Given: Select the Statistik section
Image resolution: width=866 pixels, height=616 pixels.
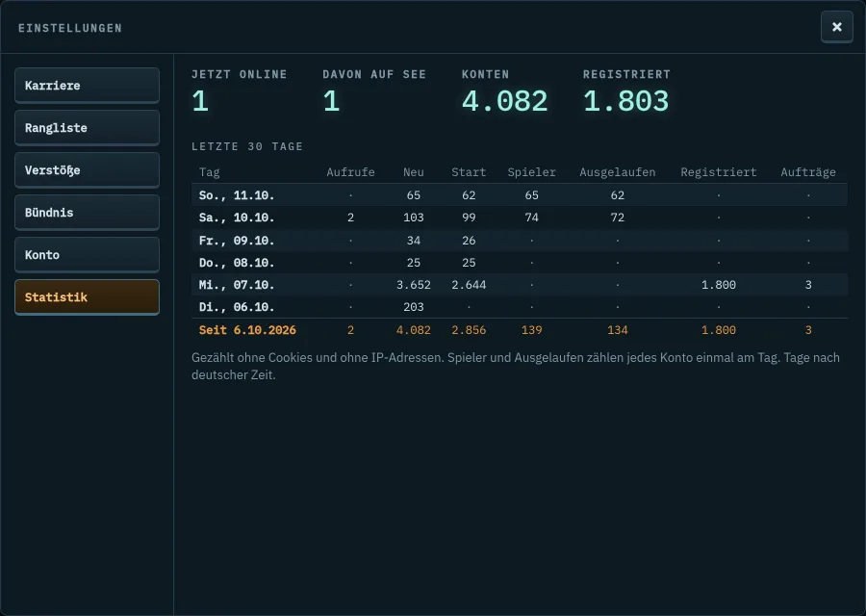Looking at the screenshot, I should [87, 297].
